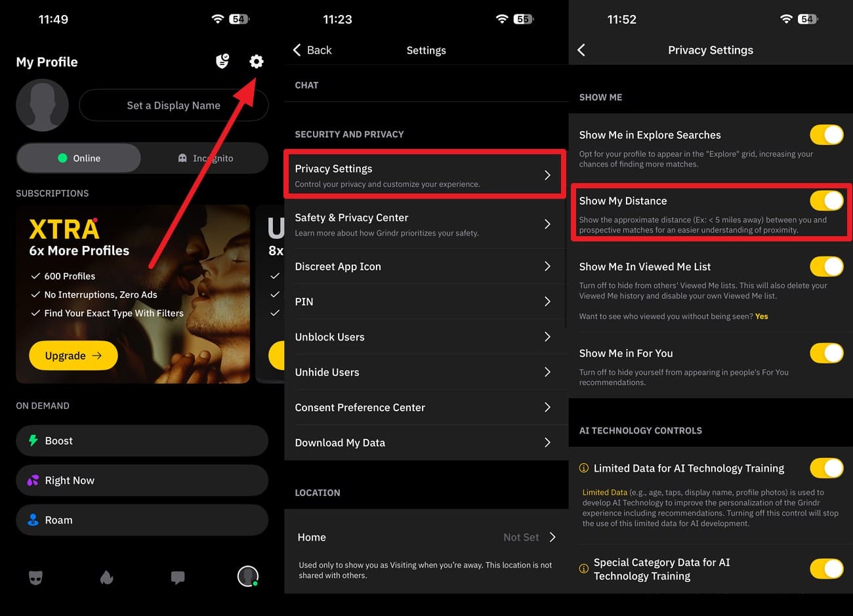The image size is (853, 616).
Task: Toggle Special Category Data for AI Training
Action: [827, 569]
